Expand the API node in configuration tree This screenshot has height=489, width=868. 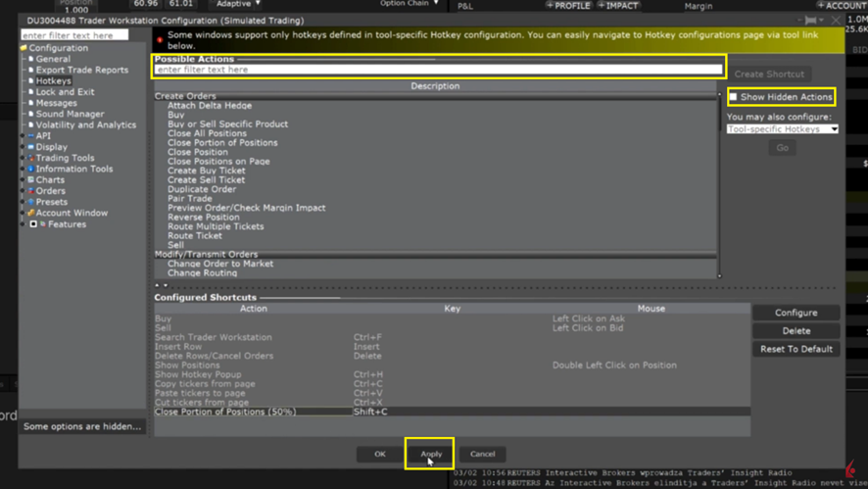[x=24, y=136]
